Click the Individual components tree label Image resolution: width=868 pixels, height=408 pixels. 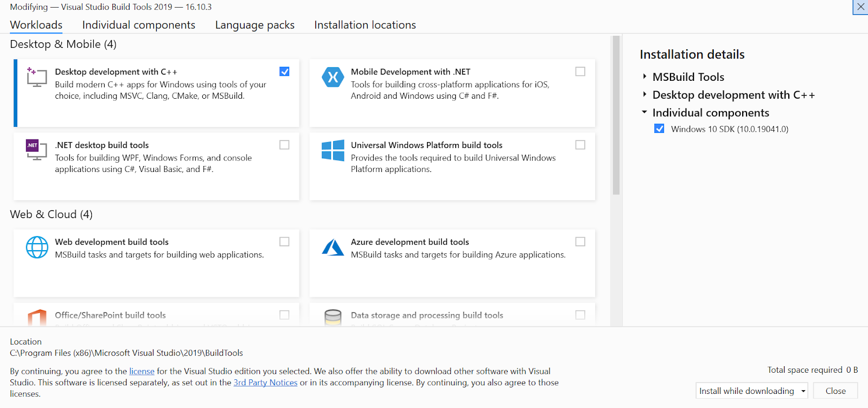pos(711,112)
